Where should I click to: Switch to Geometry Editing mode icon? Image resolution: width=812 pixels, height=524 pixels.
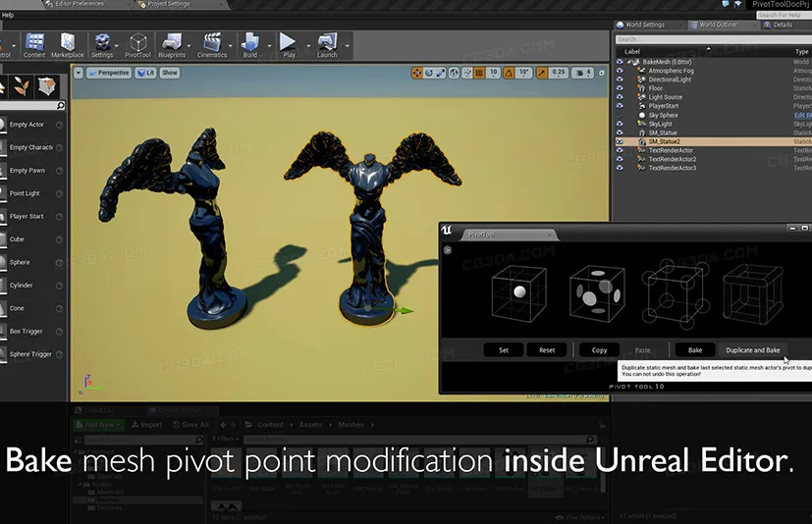(x=46, y=86)
